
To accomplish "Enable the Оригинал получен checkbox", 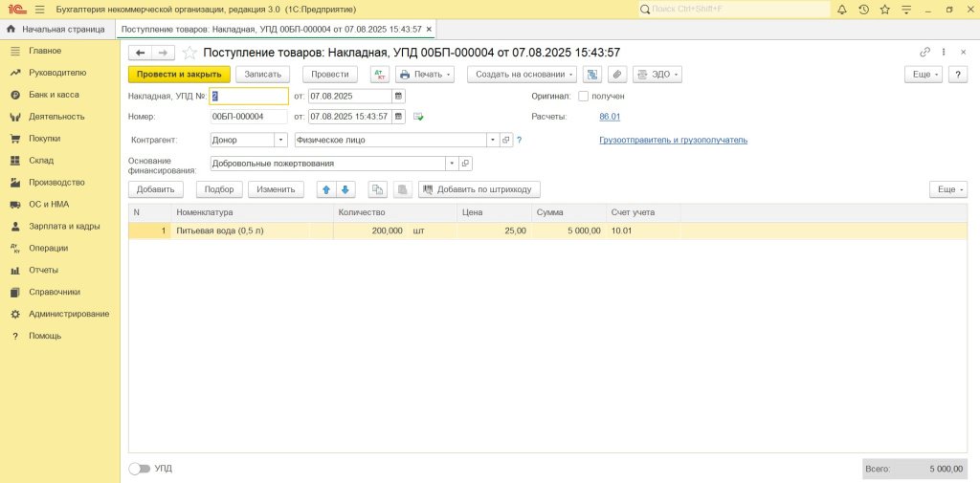I will point(584,96).
